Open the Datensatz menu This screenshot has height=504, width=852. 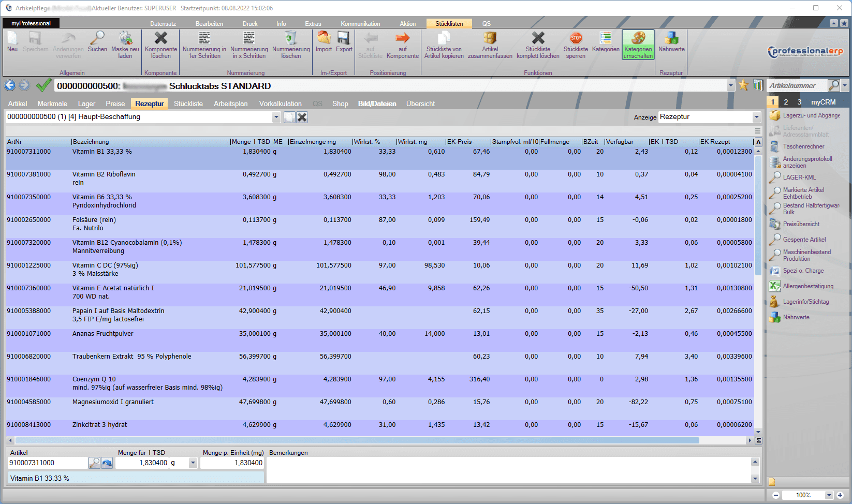point(163,24)
